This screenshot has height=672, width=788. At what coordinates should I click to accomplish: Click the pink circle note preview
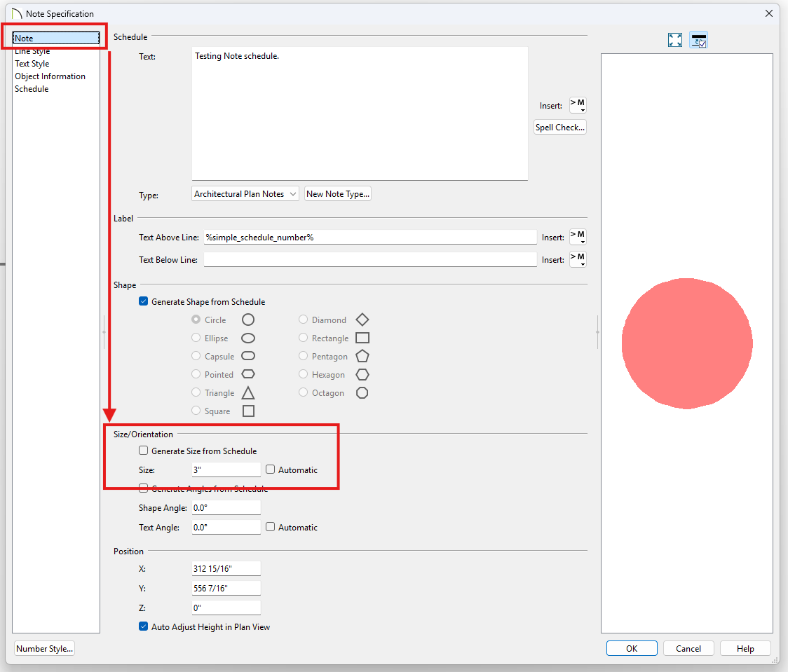pos(687,343)
